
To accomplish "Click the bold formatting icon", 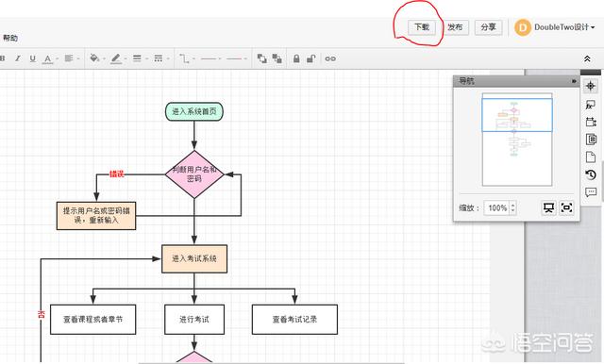I will tap(2, 58).
